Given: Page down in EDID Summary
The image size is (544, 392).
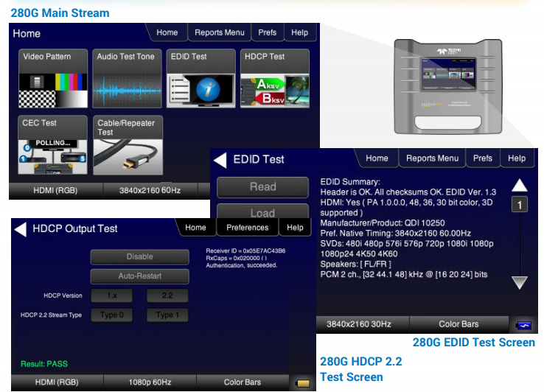Looking at the screenshot, I should (x=520, y=283).
